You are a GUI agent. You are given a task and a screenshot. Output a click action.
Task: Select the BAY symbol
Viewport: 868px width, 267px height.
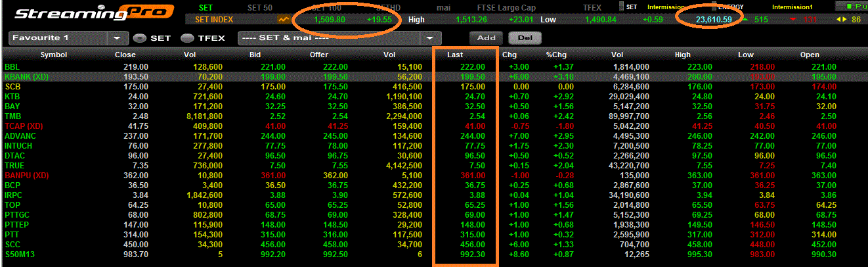click(12, 106)
